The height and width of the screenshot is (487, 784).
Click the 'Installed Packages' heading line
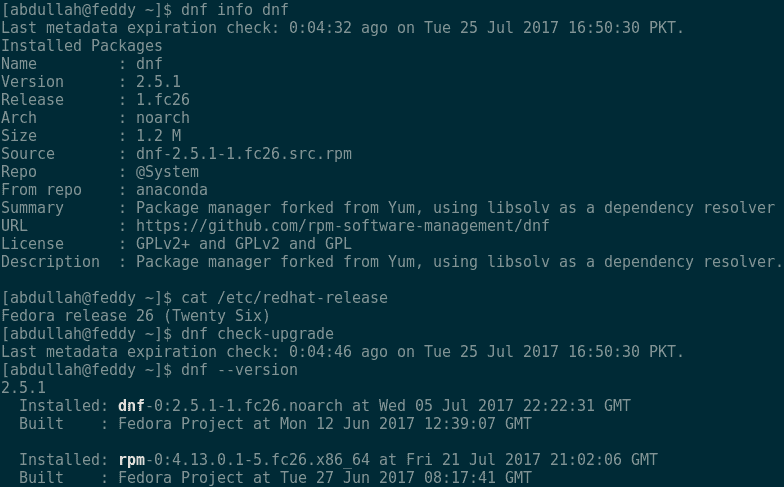[x=81, y=45]
